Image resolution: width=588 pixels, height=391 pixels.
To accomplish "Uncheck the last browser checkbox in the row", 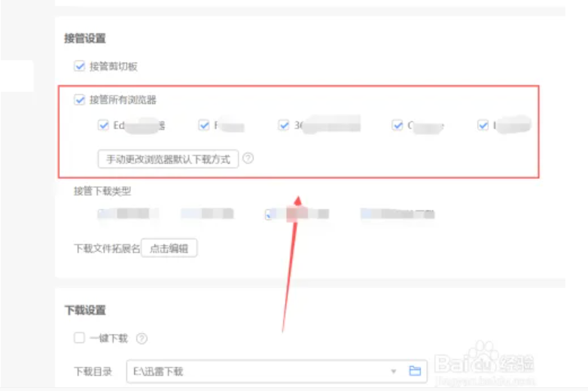I will coord(483,125).
